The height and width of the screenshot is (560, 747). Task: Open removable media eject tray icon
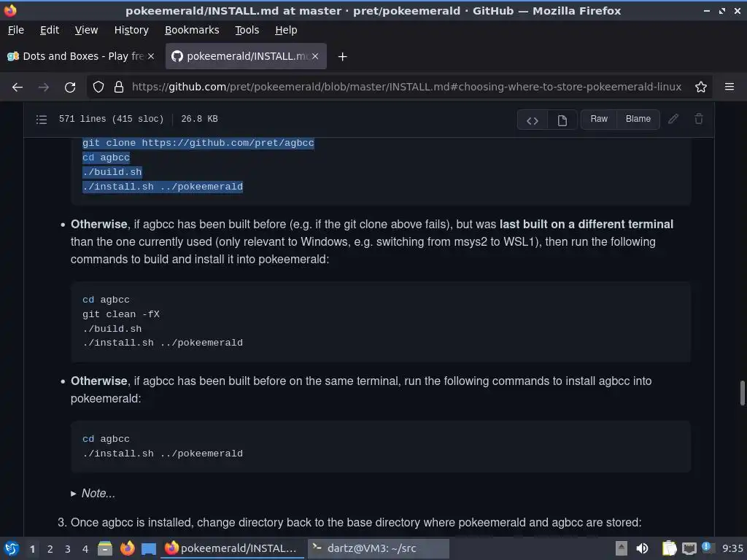pyautogui.click(x=621, y=548)
